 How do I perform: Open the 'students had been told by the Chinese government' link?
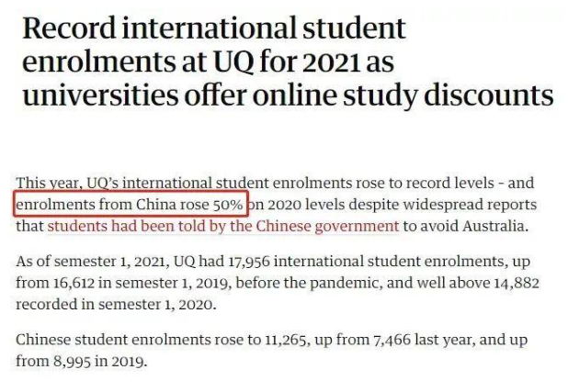222,226
